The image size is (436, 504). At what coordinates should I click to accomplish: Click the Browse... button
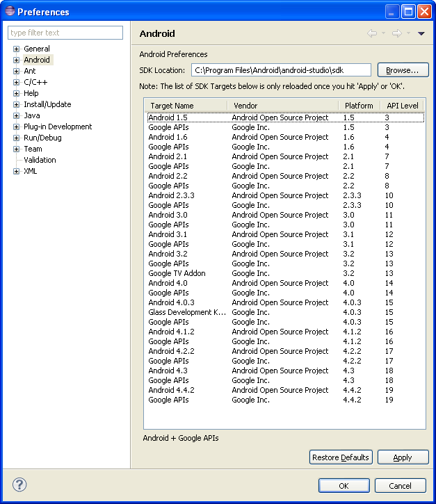403,70
